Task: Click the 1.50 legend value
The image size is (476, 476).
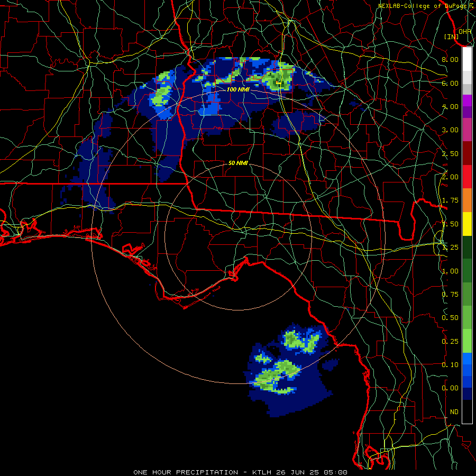Action: click(450, 224)
